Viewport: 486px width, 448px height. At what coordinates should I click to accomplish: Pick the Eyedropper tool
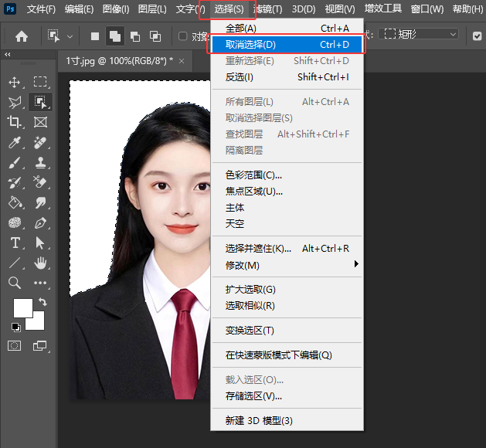coord(15,142)
